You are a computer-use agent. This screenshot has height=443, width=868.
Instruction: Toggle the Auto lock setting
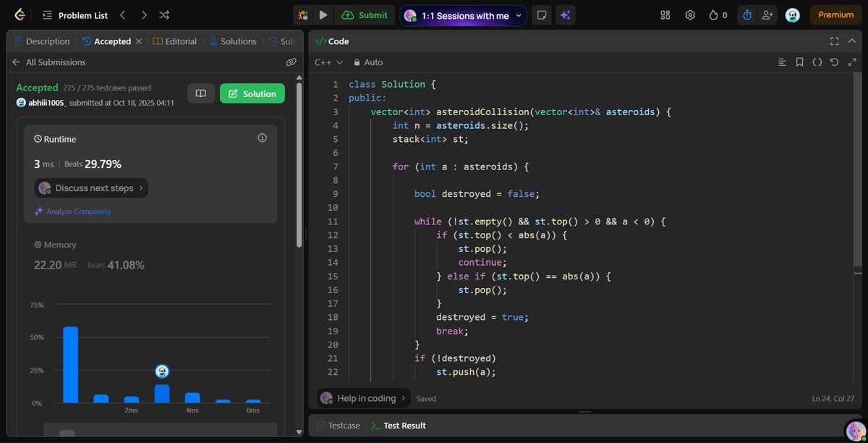[x=368, y=62]
